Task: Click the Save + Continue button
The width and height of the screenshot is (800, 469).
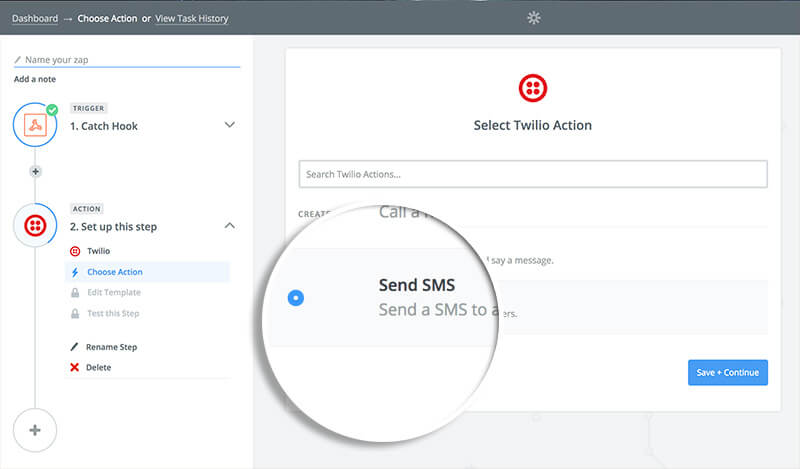Action: [x=728, y=373]
